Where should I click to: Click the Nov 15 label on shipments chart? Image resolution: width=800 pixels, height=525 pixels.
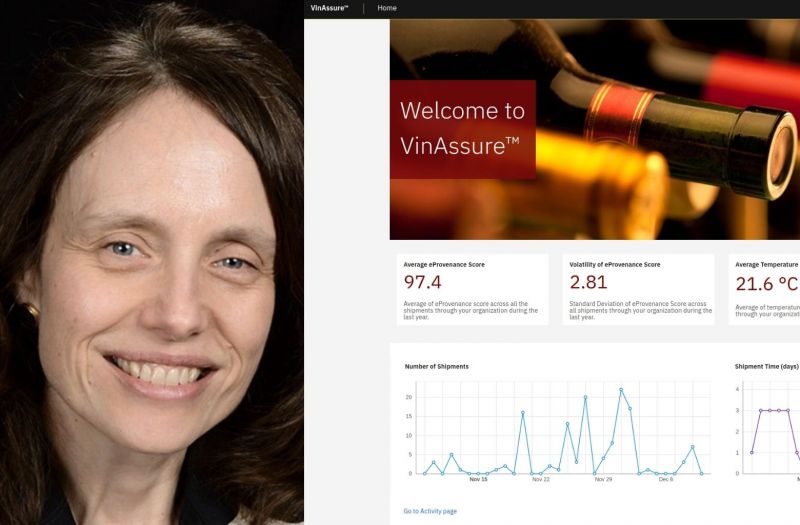point(478,479)
